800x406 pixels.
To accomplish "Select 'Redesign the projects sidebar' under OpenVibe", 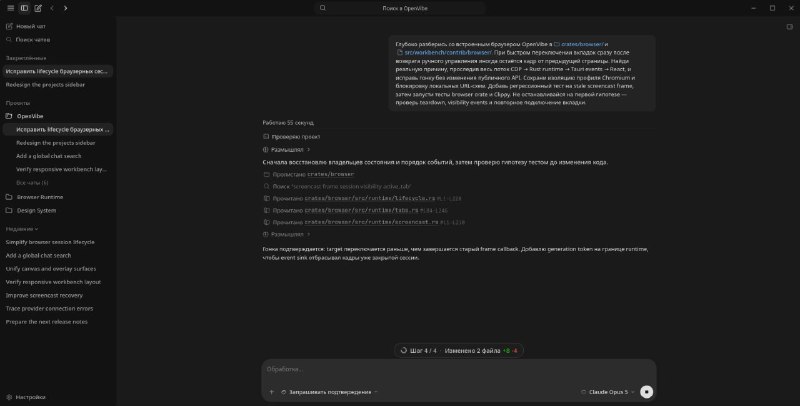I will click(x=58, y=143).
